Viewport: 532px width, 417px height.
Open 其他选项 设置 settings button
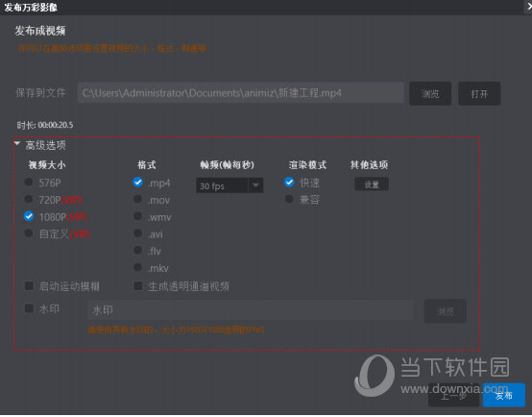pyautogui.click(x=372, y=184)
